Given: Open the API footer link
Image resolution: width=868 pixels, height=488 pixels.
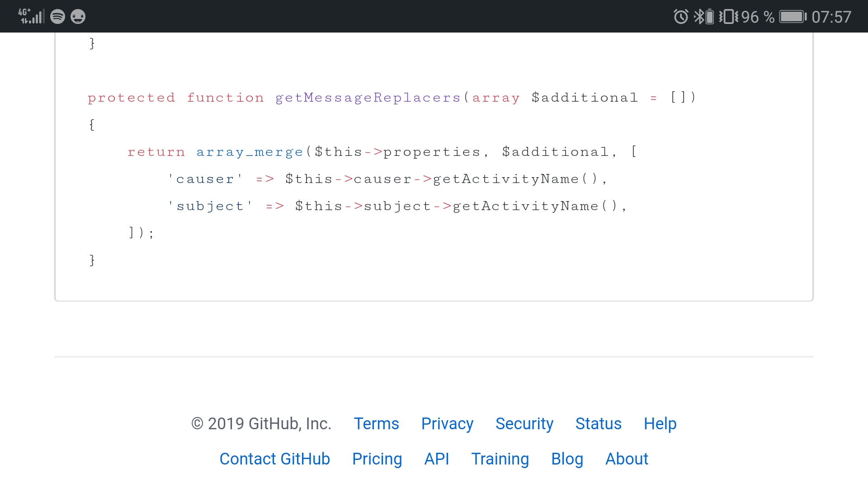Looking at the screenshot, I should click(437, 459).
